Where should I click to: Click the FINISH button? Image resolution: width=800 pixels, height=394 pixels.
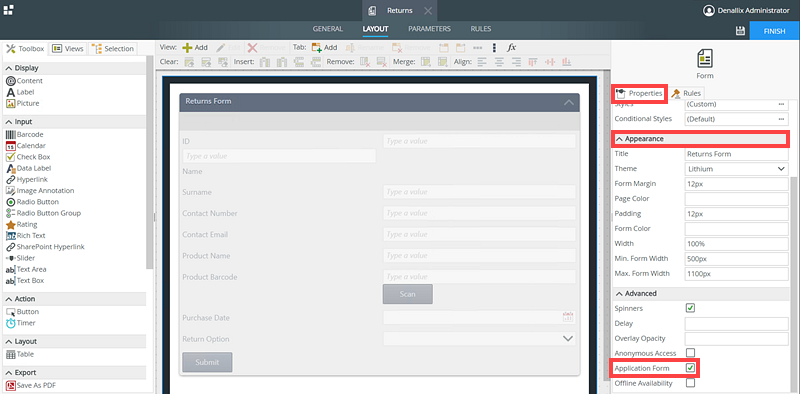coord(774,31)
